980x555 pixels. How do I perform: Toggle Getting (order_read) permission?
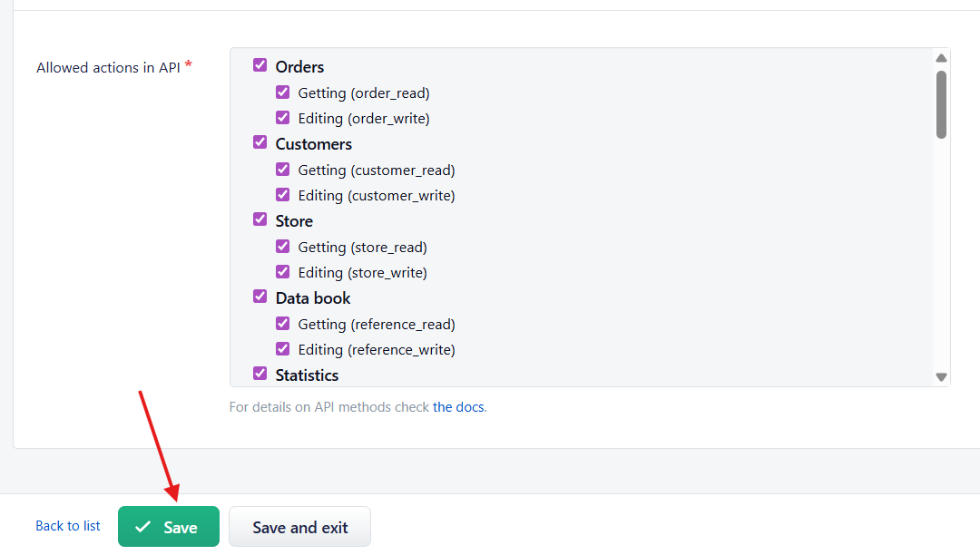(283, 92)
